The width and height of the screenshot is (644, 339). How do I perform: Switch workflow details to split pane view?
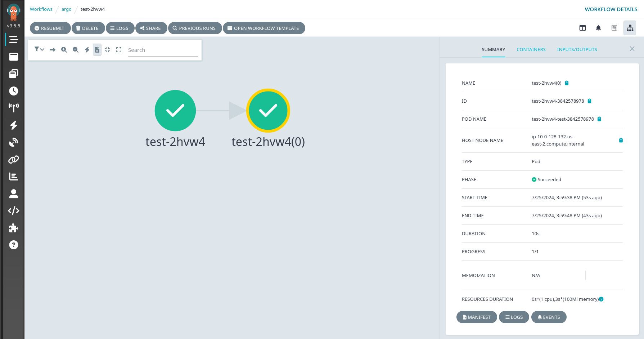tap(582, 28)
